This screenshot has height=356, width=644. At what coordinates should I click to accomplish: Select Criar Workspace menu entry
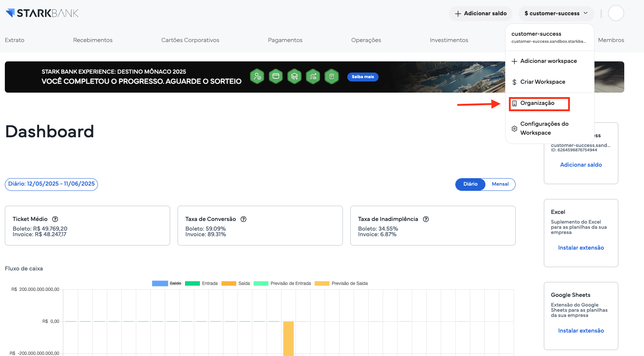click(x=550, y=82)
